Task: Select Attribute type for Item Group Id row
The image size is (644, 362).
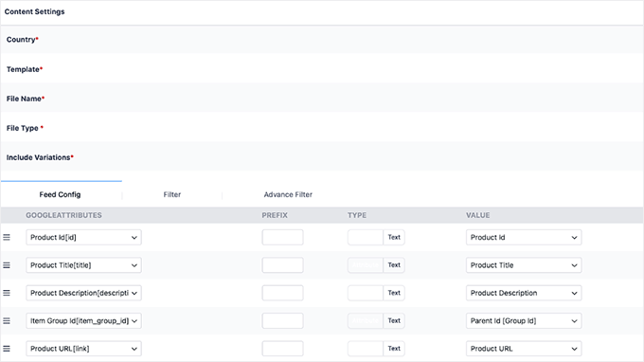Action: point(366,321)
